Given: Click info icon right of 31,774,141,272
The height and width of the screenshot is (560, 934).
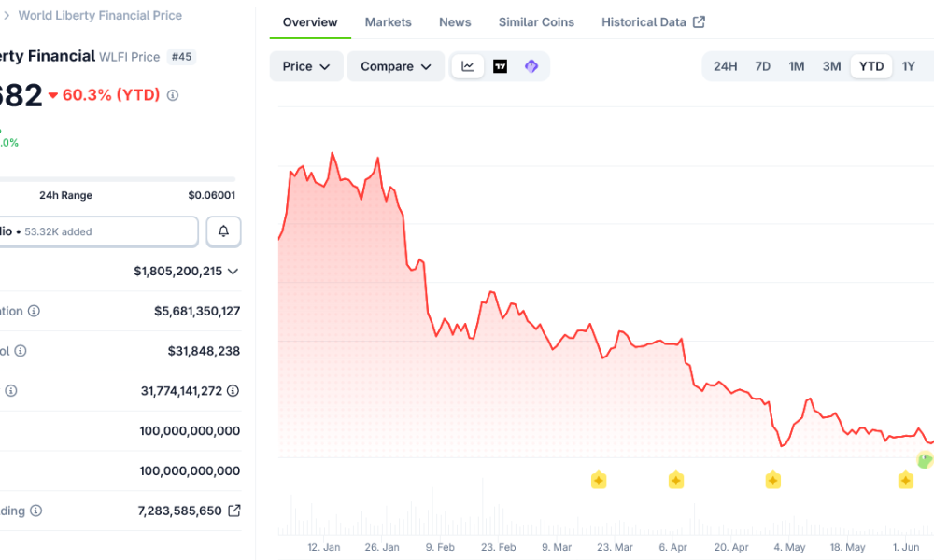Looking at the screenshot, I should point(233,390).
